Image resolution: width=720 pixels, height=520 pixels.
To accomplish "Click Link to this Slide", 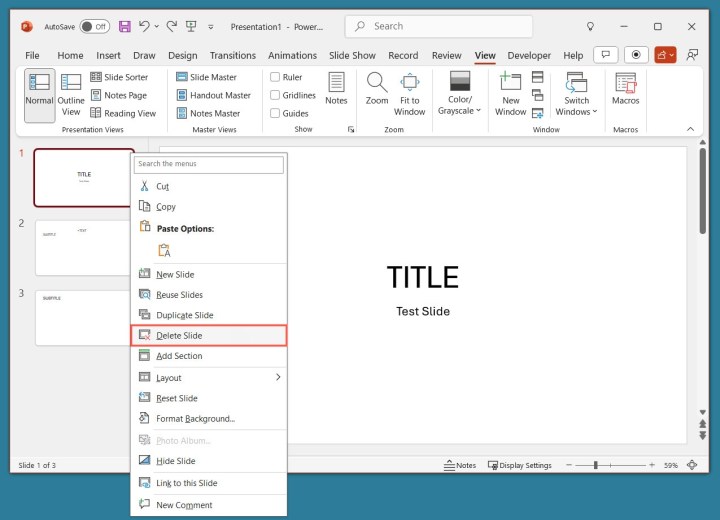I will (209, 483).
